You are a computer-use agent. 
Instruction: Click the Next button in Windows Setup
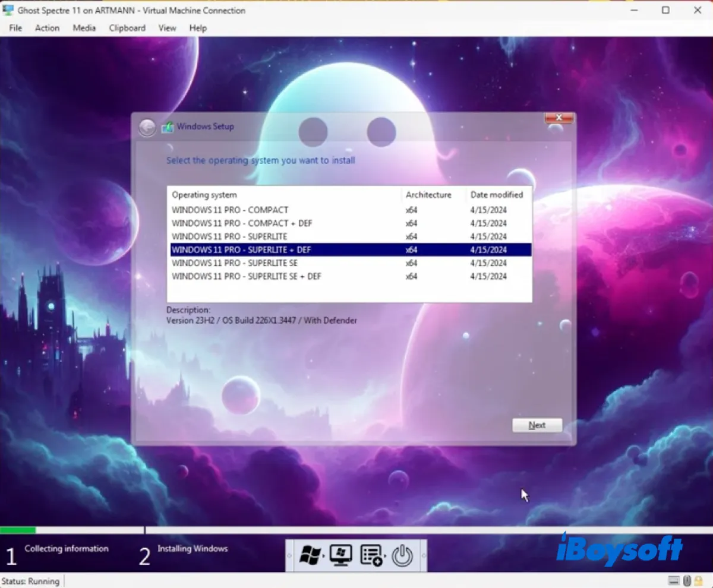(x=537, y=425)
